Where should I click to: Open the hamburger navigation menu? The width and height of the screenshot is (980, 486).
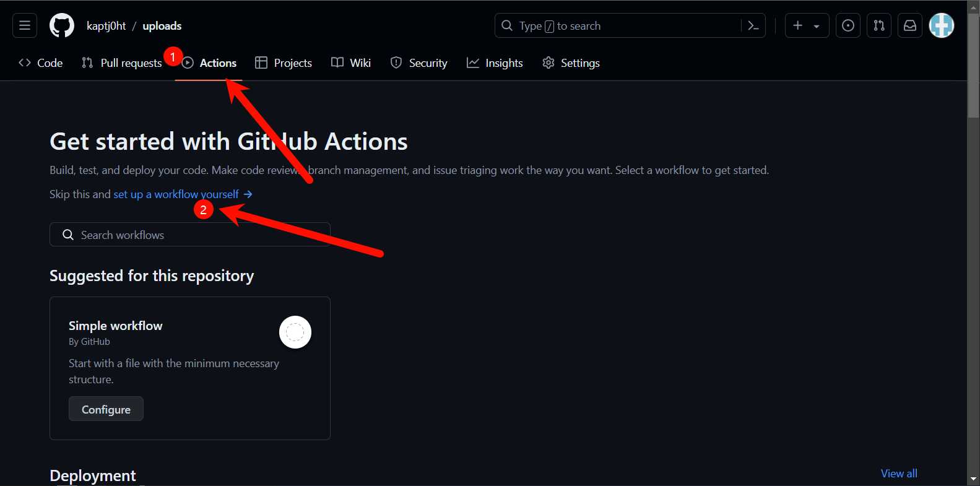pyautogui.click(x=25, y=25)
